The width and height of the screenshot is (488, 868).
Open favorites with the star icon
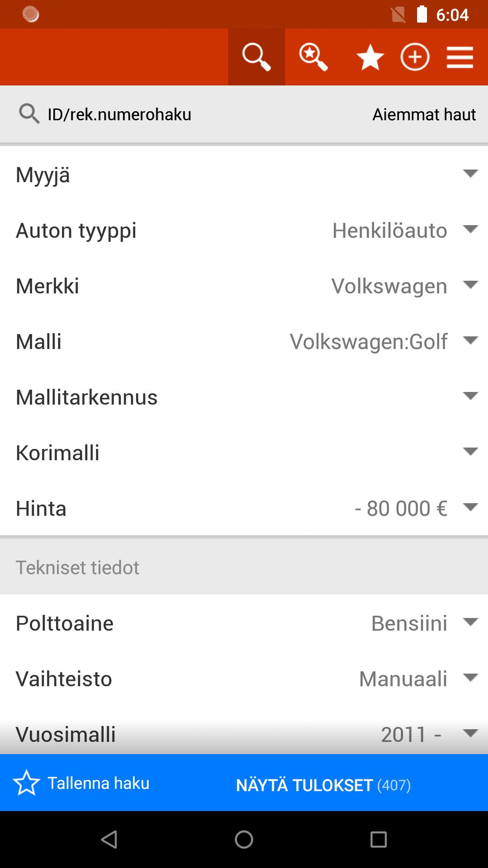pos(370,58)
